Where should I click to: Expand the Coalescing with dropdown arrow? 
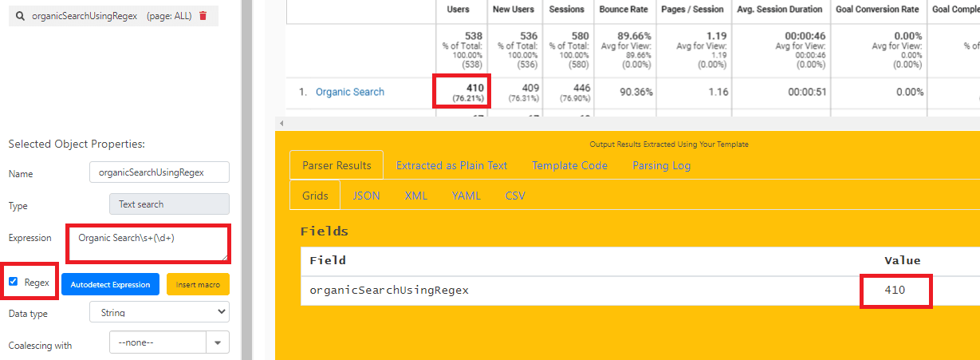[218, 343]
